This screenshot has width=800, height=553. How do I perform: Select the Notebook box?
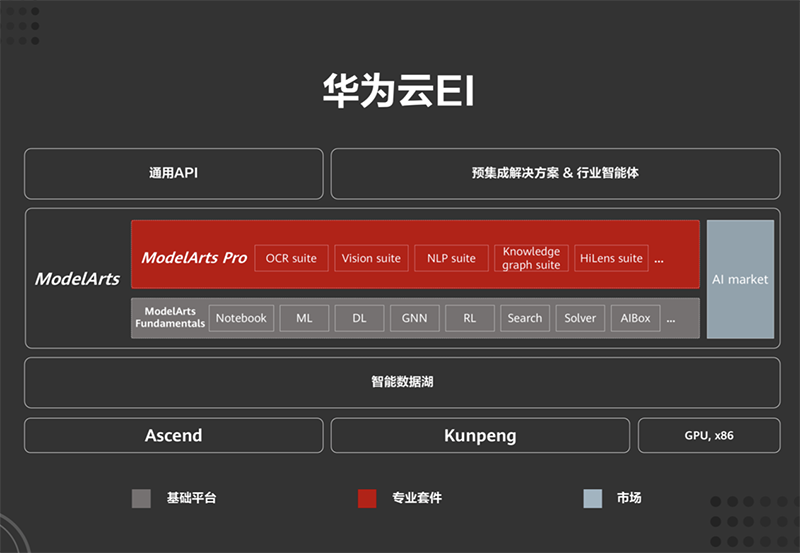click(241, 318)
